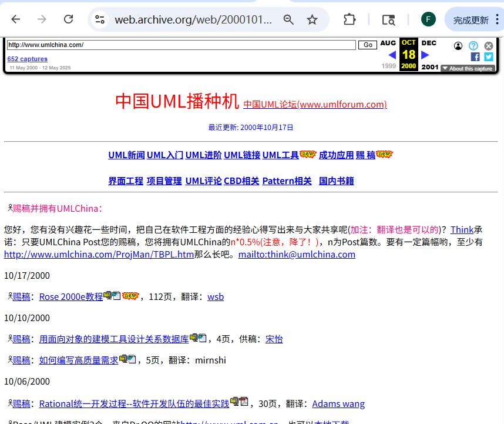Open 项目管理 navigation link
Screen dimensions: 504x424
tap(164, 181)
